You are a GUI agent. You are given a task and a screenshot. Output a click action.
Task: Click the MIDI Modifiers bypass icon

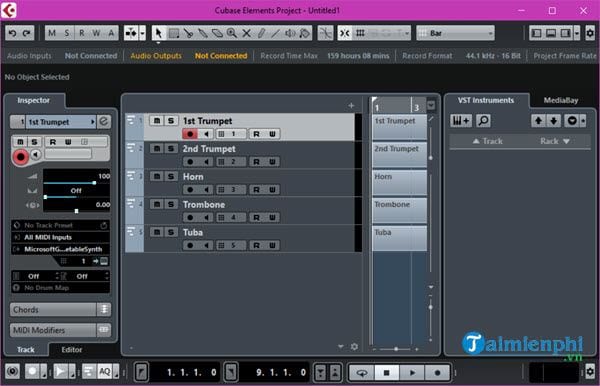pyautogui.click(x=104, y=330)
